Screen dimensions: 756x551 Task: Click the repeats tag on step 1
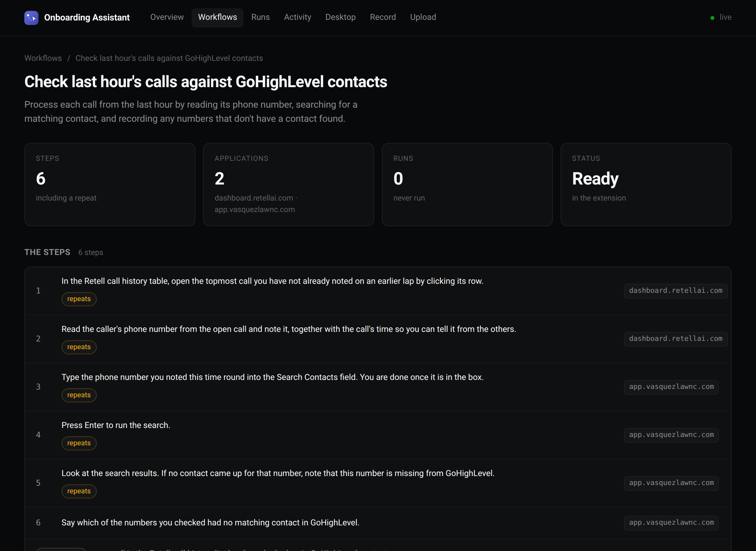point(79,299)
